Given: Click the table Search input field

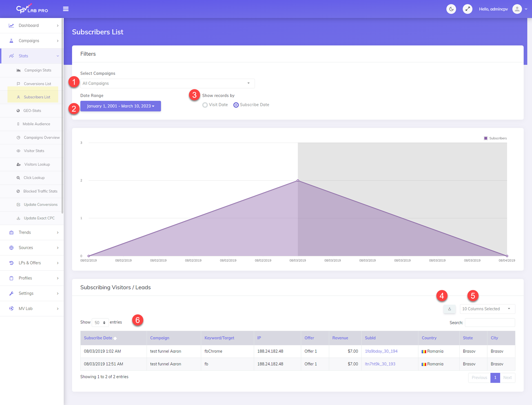Looking at the screenshot, I should pos(489,323).
